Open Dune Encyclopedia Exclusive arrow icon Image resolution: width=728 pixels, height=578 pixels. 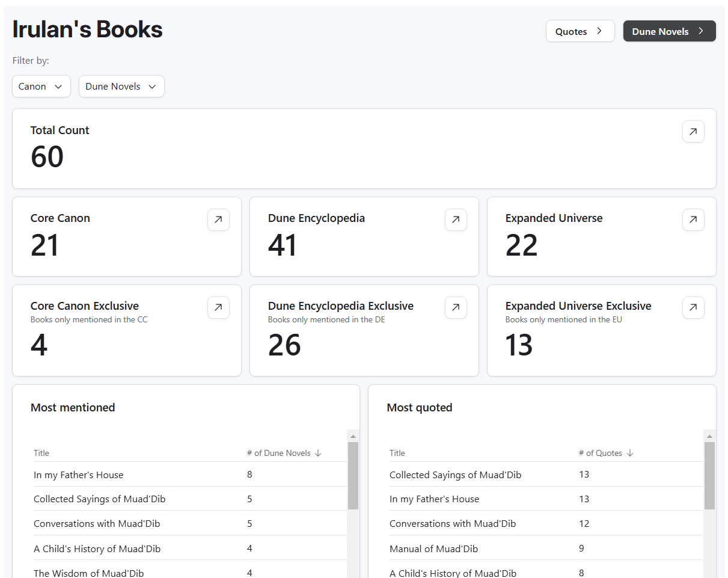click(x=456, y=307)
